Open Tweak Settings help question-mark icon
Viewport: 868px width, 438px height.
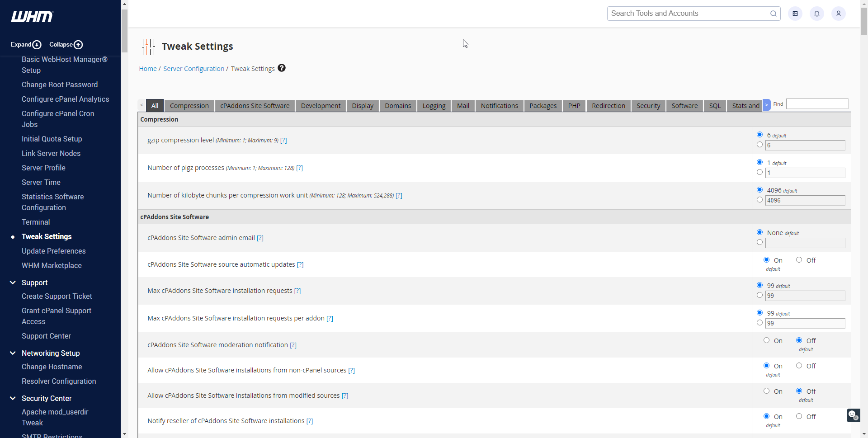[x=282, y=68]
